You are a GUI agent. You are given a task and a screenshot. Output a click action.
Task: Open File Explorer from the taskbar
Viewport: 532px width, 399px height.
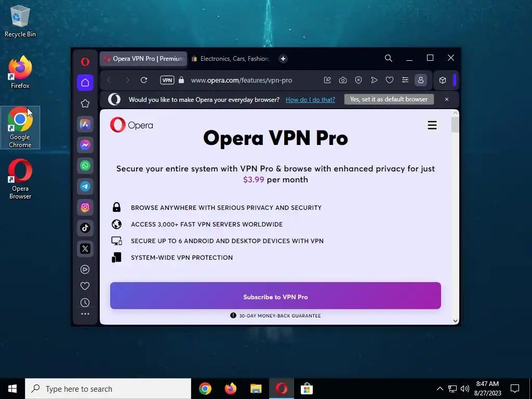[x=256, y=389]
